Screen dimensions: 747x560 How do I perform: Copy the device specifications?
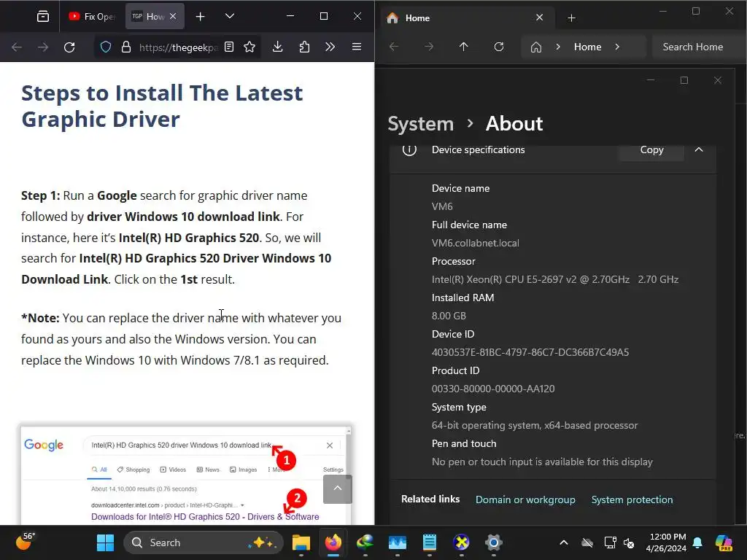click(x=651, y=149)
